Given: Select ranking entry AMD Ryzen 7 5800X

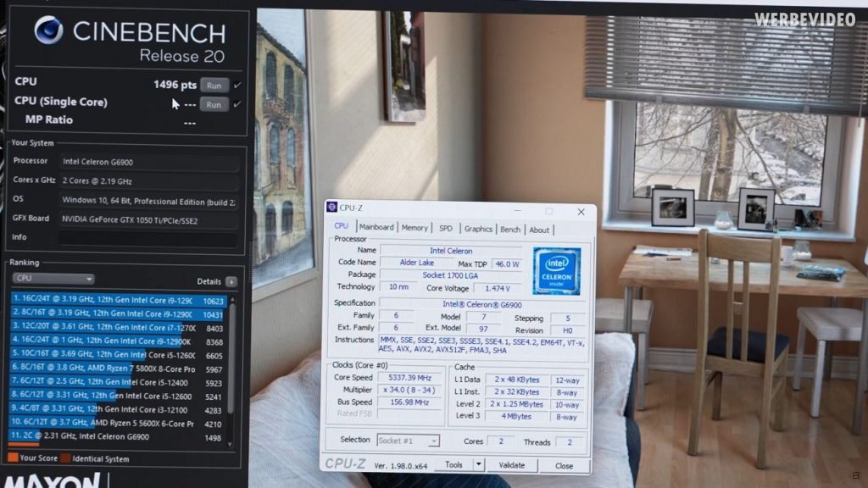Looking at the screenshot, I should coord(119,369).
